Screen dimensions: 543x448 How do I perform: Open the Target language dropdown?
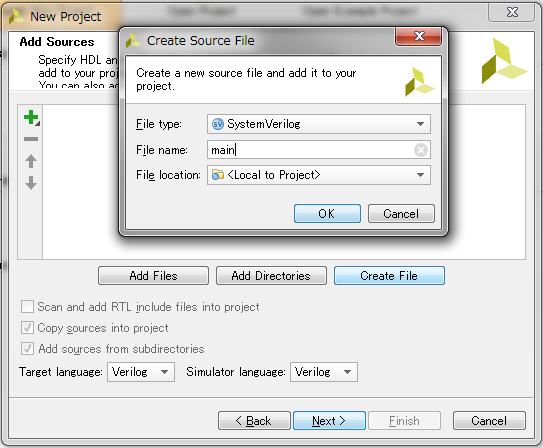141,372
